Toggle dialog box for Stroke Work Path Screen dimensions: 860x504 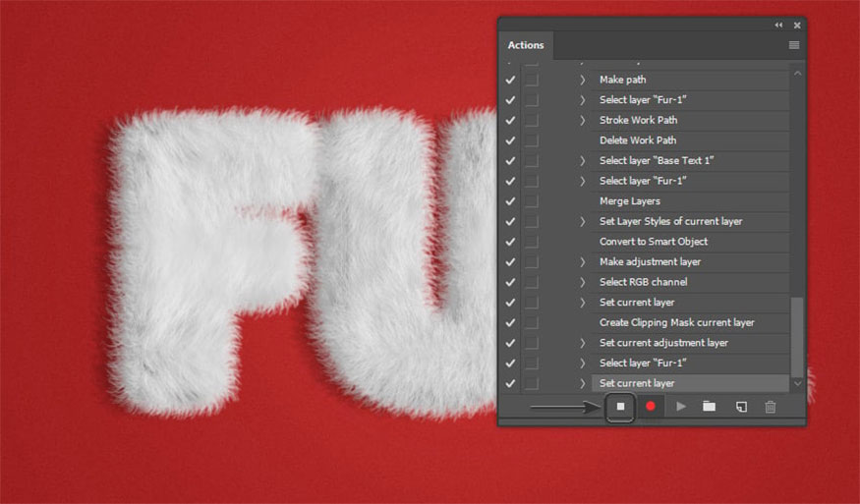pyautogui.click(x=531, y=121)
